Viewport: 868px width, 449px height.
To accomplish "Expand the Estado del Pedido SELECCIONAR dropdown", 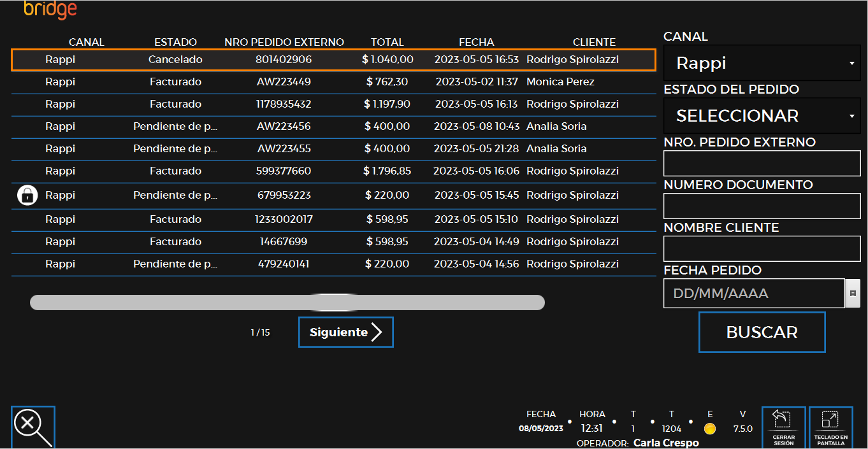I will (x=762, y=116).
